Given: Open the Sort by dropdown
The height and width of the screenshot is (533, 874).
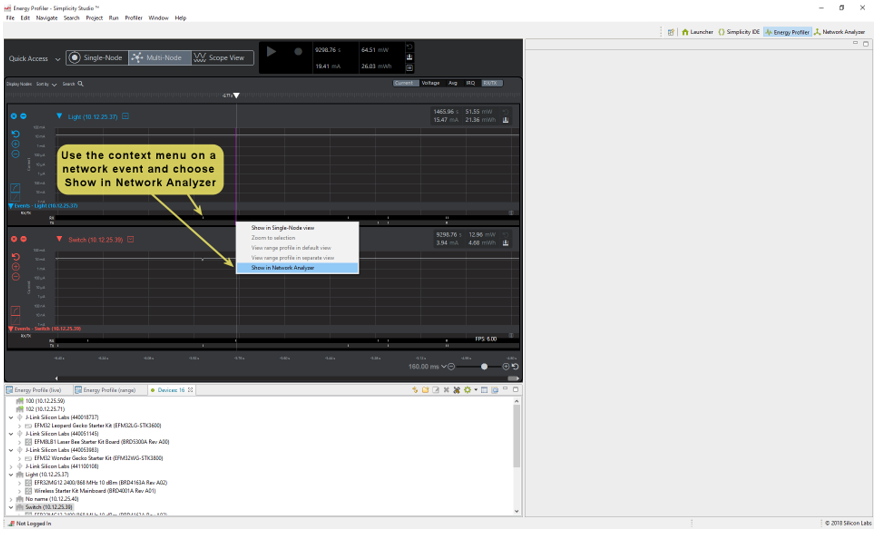Looking at the screenshot, I should click(46, 84).
